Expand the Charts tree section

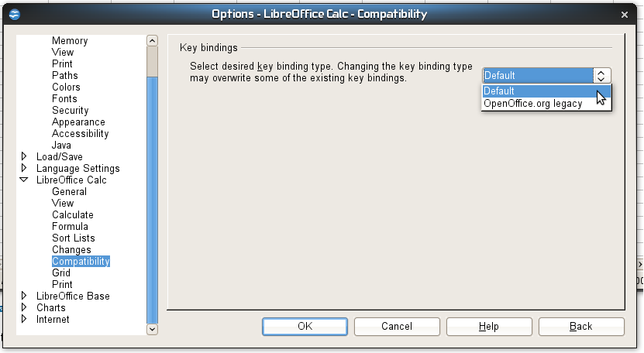24,308
